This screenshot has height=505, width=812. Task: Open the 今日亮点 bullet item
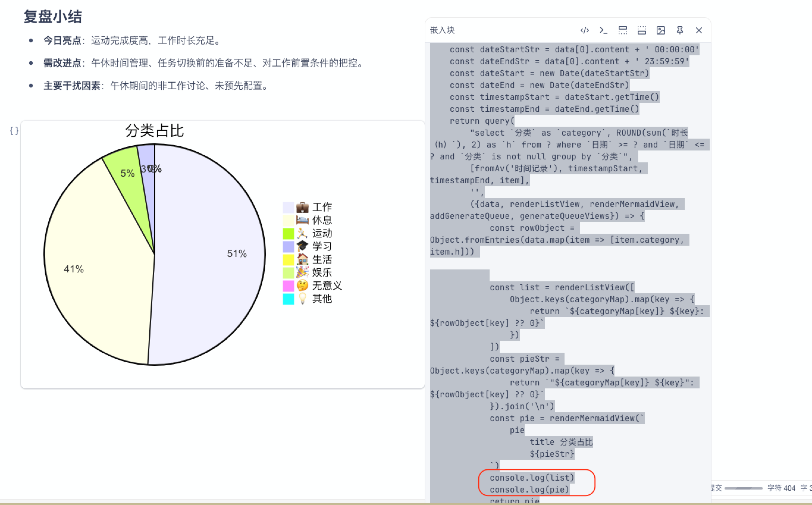pyautogui.click(x=60, y=40)
